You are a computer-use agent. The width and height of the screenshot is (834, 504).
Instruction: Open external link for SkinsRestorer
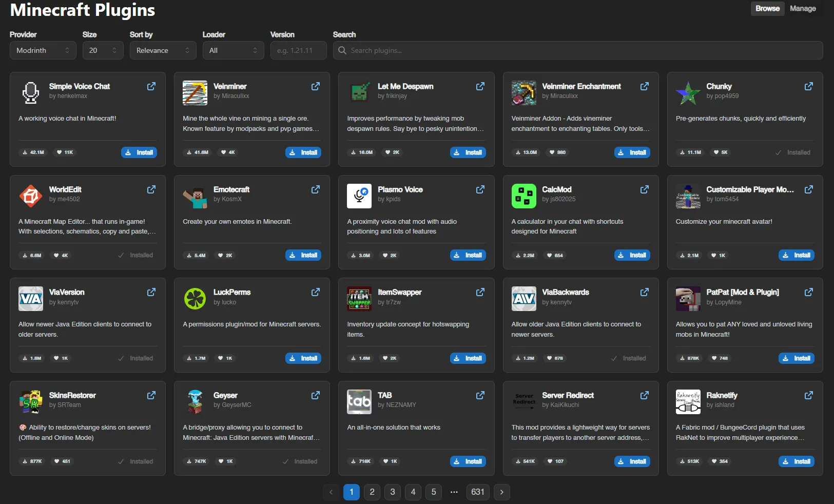[151, 395]
